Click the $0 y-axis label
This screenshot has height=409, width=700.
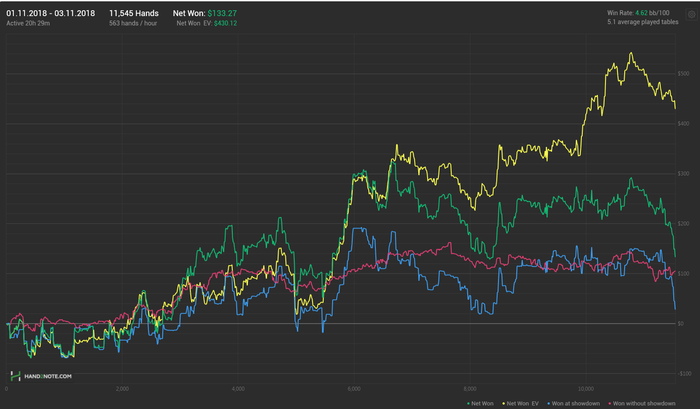click(681, 324)
